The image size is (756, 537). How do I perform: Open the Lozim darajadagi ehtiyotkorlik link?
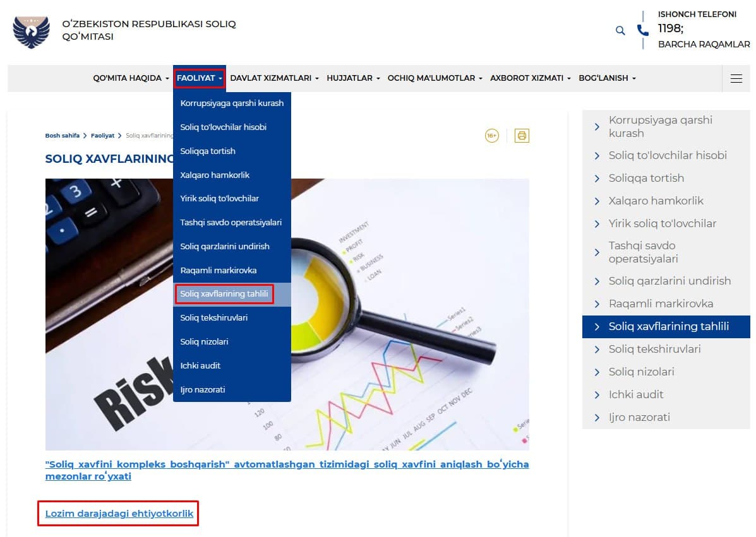coord(118,514)
